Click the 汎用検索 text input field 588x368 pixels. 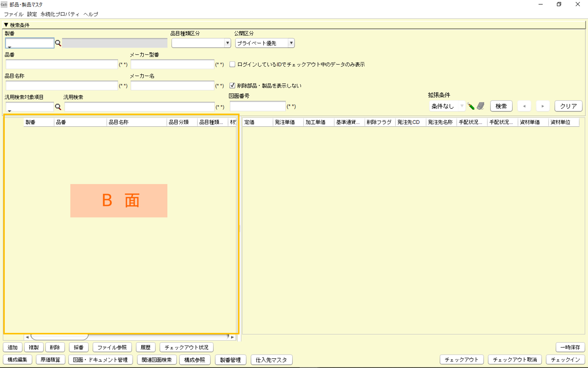[140, 107]
